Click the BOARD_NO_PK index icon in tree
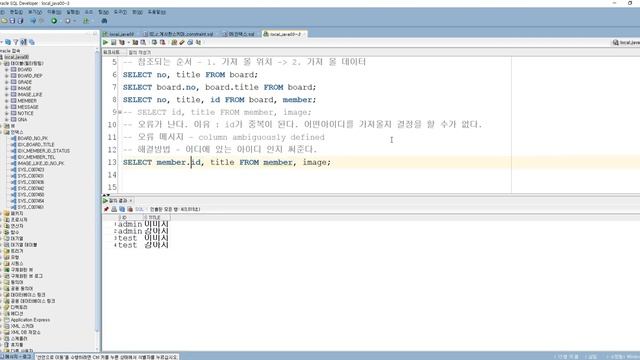This screenshot has width=640, height=360. 13,138
